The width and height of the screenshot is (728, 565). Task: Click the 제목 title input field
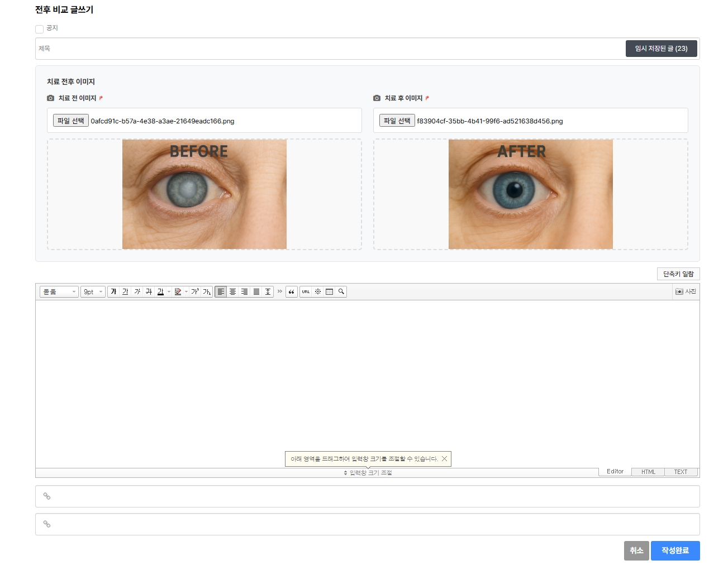coord(330,49)
